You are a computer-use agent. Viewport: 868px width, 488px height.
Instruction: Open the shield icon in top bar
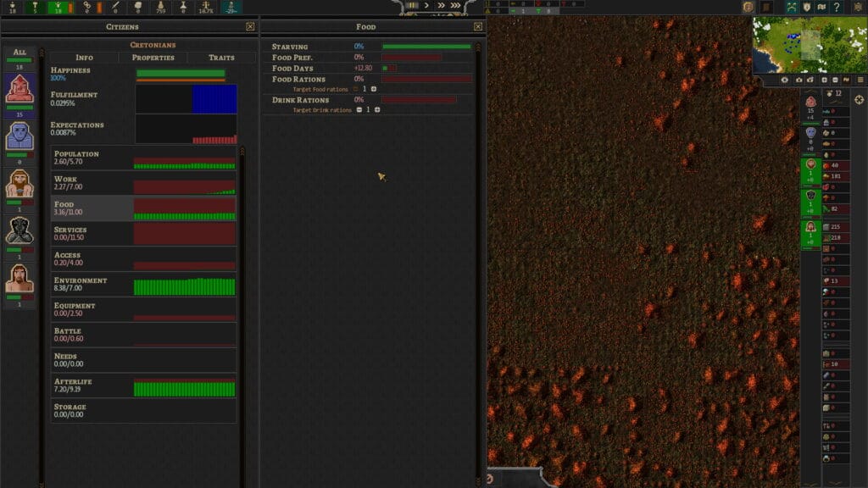pos(807,7)
